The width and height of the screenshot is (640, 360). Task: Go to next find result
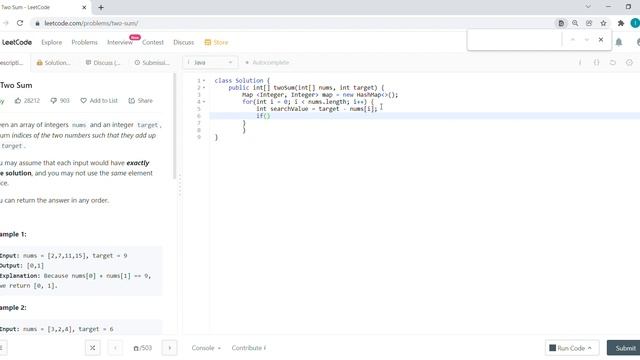(587, 40)
